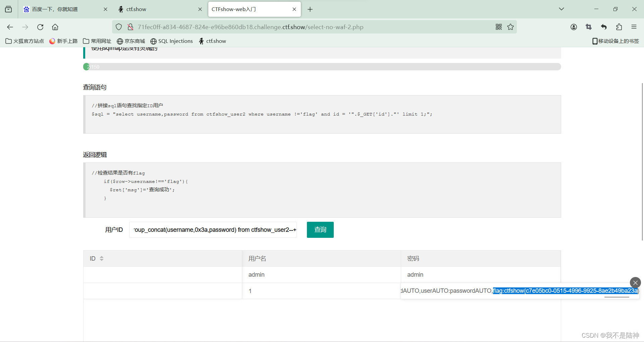This screenshot has width=644, height=342.
Task: Click the $sql select statement code line
Action: pos(262,114)
